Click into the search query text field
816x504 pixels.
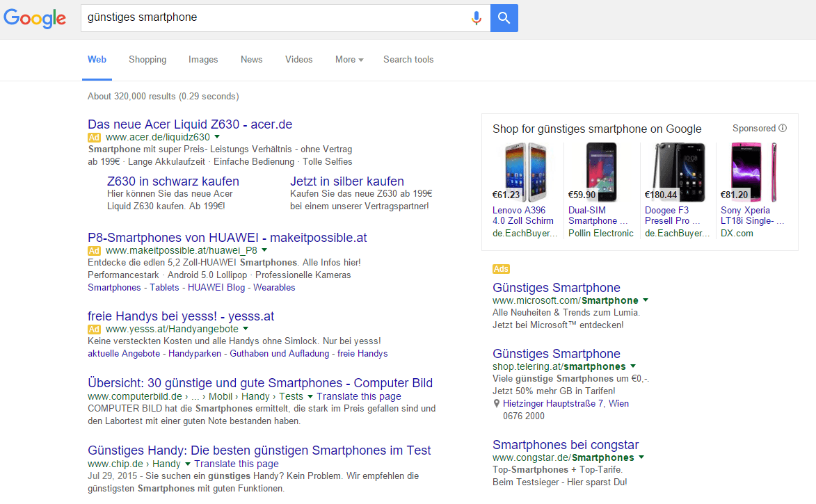pos(271,18)
